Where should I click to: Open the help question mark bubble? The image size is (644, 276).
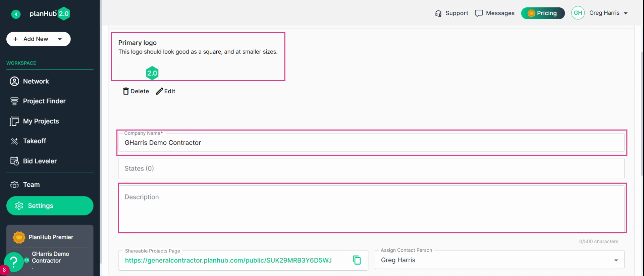tap(14, 262)
